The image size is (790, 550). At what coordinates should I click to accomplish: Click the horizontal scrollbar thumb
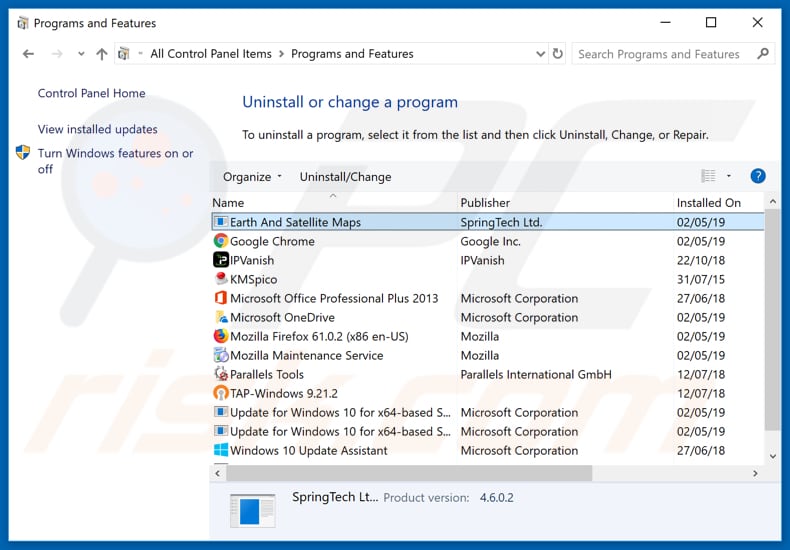pos(409,473)
